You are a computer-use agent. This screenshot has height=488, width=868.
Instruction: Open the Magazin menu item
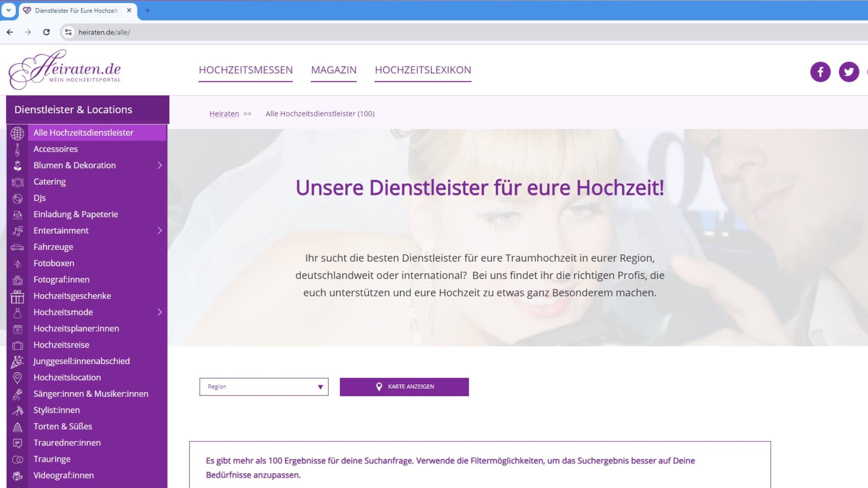(x=334, y=70)
